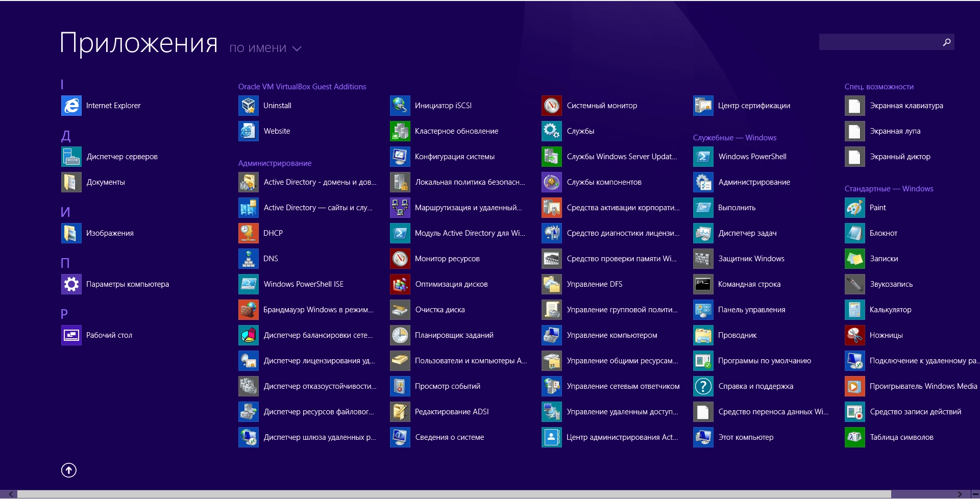Select 'Конфигурация системы' label

(x=455, y=157)
